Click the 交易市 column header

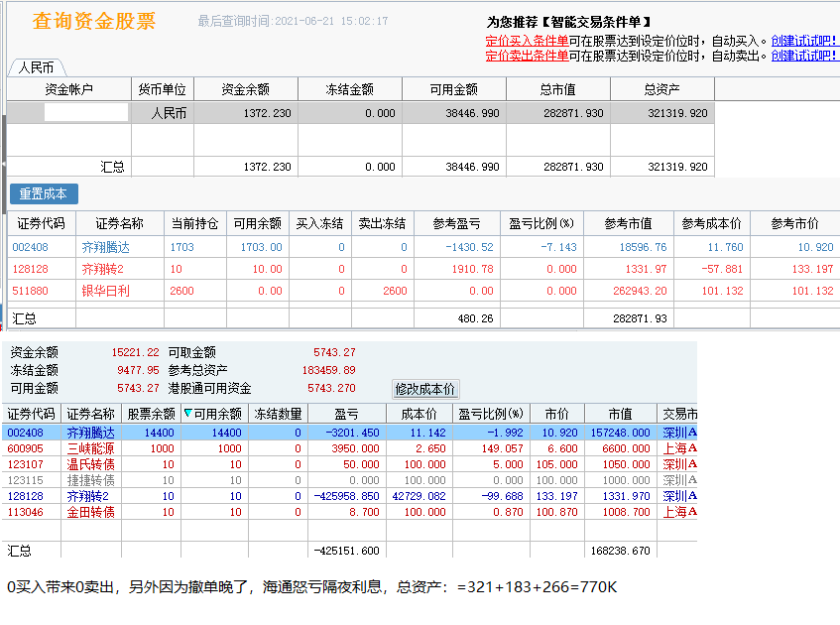[679, 414]
